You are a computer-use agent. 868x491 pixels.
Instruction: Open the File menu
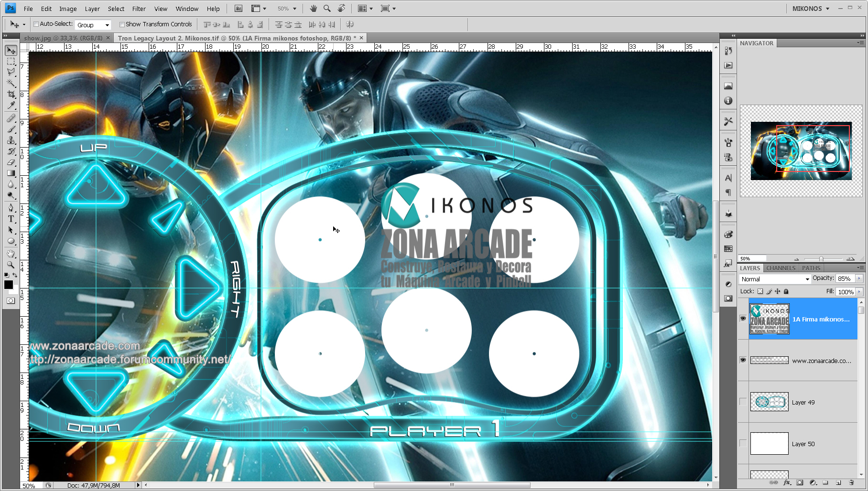click(x=28, y=9)
